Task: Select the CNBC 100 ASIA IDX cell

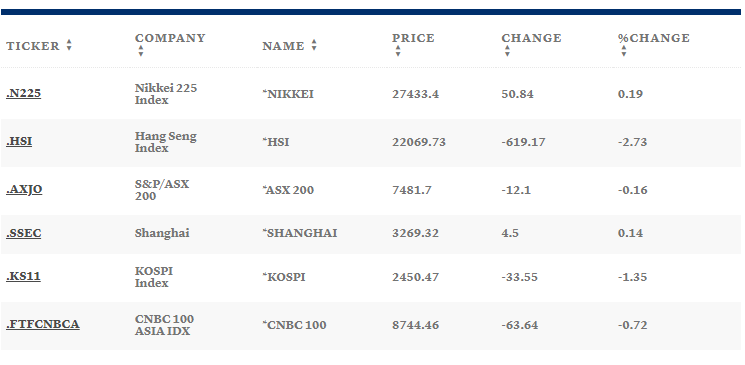Action: [164, 325]
